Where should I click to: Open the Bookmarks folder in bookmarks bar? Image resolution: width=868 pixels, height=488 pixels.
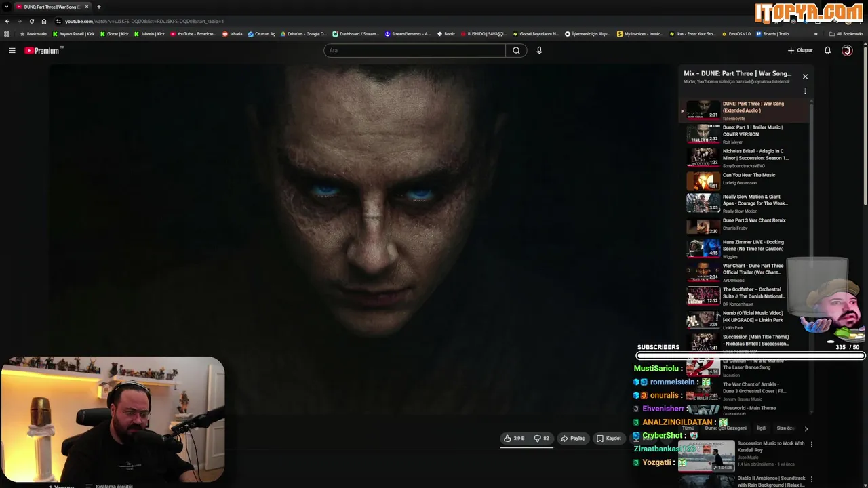[x=33, y=33]
